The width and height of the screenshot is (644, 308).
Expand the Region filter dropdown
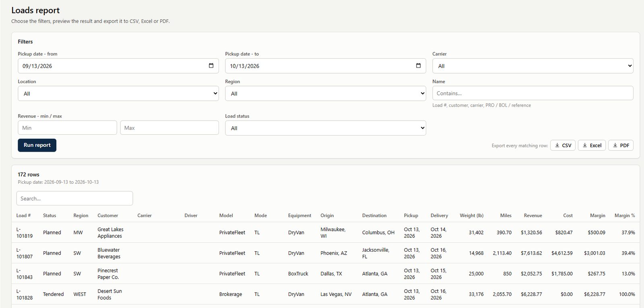pos(325,94)
